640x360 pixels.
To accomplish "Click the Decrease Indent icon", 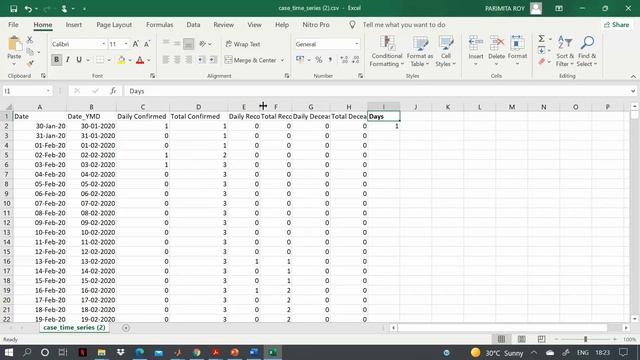I will [x=202, y=60].
